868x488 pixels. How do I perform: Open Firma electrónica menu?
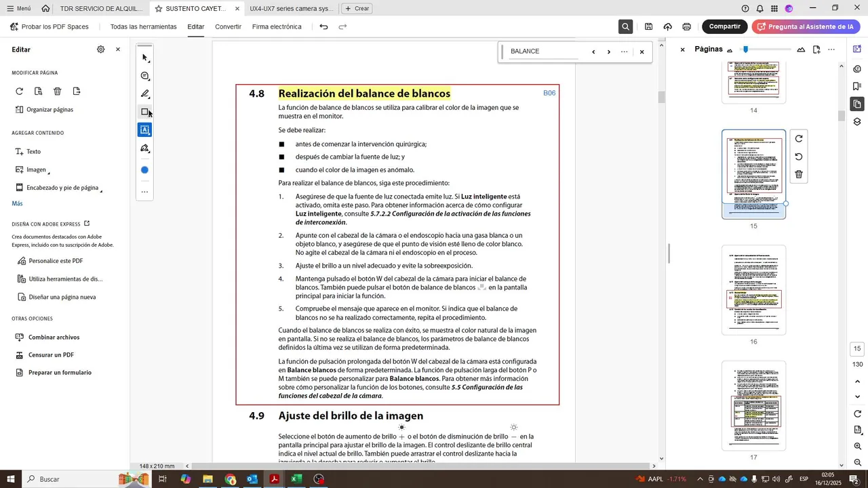coord(277,27)
